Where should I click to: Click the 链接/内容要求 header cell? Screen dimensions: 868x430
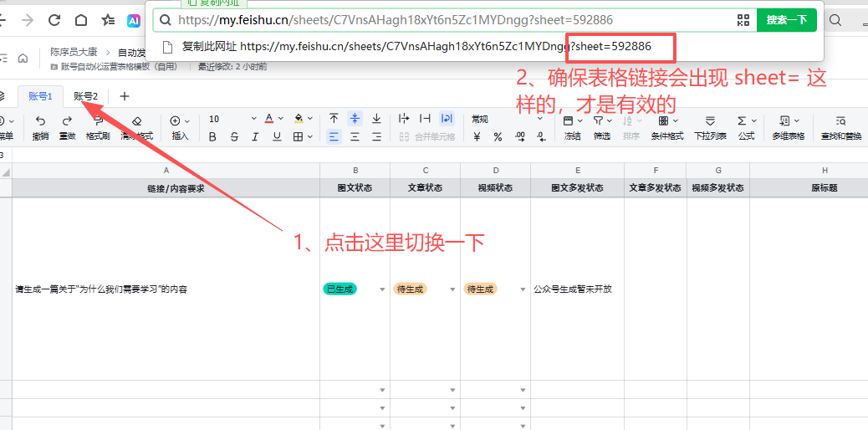166,188
